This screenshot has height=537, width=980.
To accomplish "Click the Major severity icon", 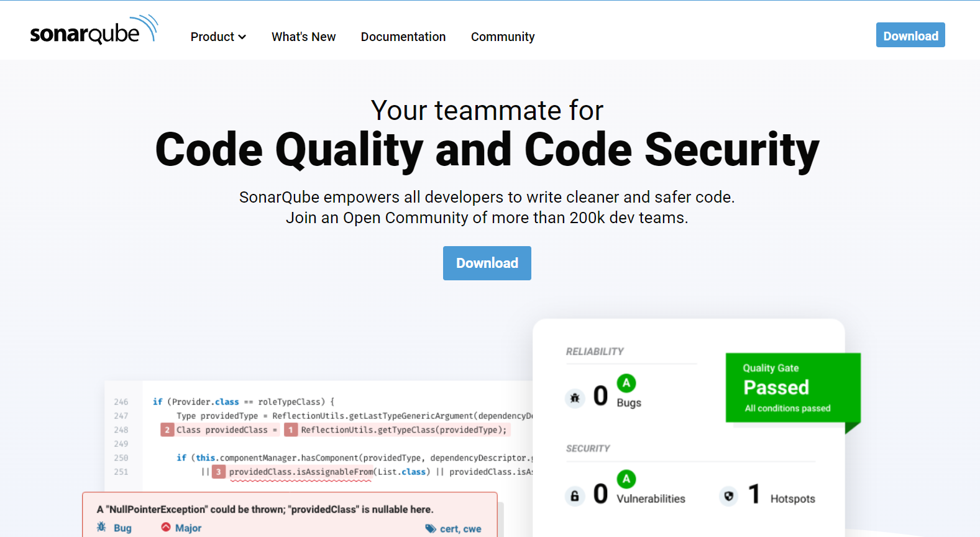I will pyautogui.click(x=166, y=527).
